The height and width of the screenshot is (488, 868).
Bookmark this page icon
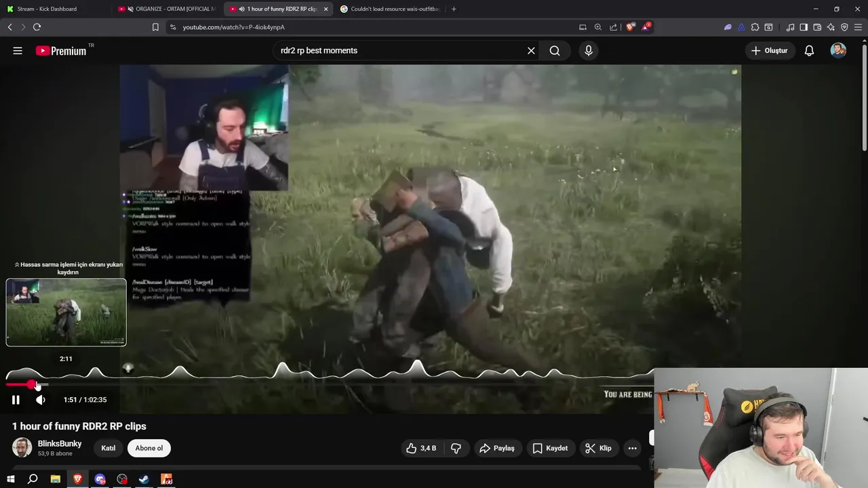[155, 27]
